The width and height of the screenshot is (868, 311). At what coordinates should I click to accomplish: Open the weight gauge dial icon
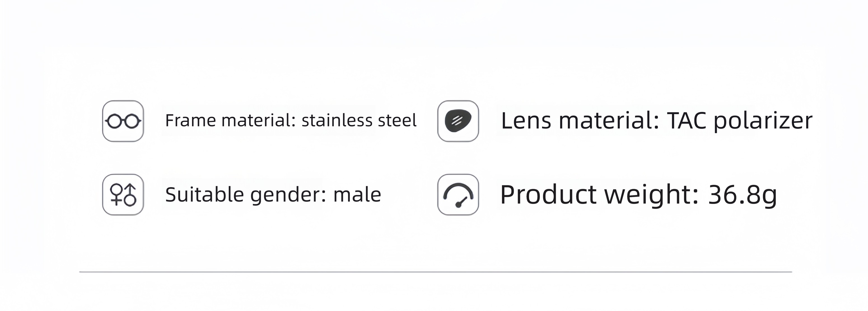point(458,195)
